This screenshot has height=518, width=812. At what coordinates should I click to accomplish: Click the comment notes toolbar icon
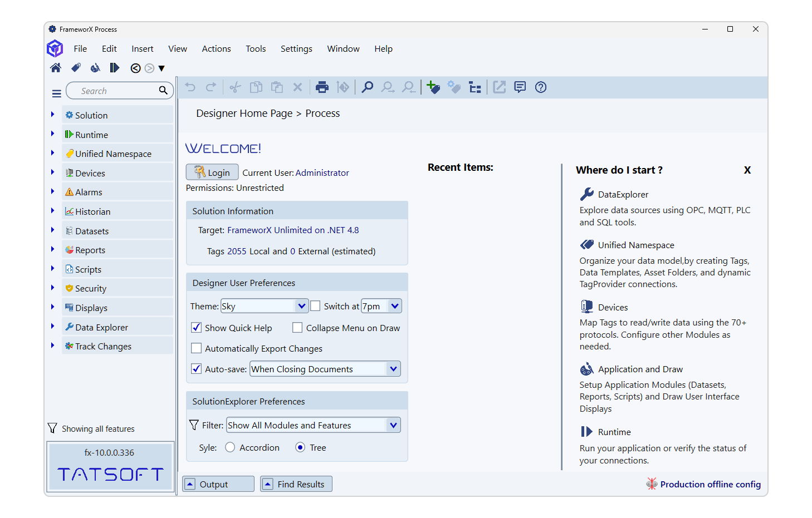(x=520, y=87)
